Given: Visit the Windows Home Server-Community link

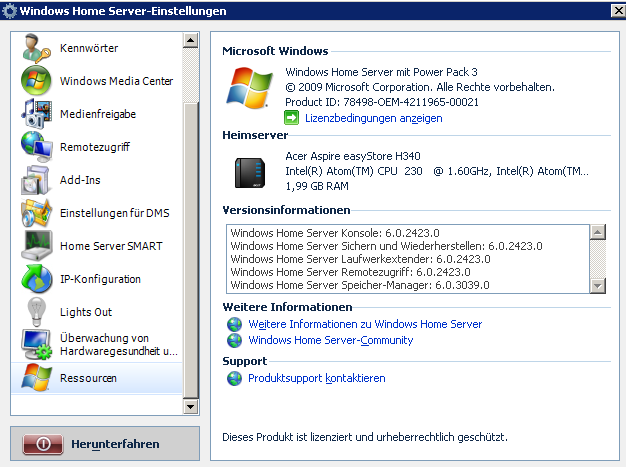Looking at the screenshot, I should [331, 340].
